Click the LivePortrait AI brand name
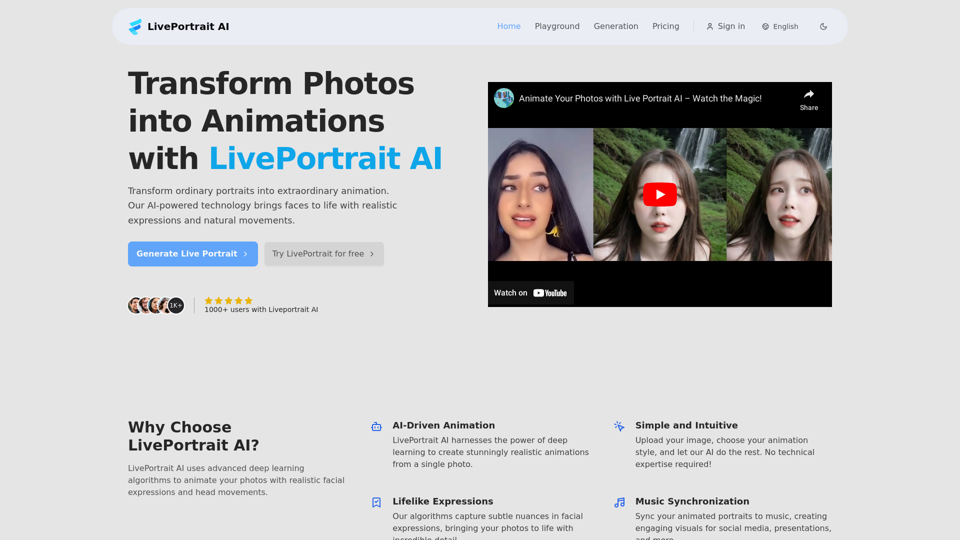This screenshot has height=540, width=960. point(188,26)
